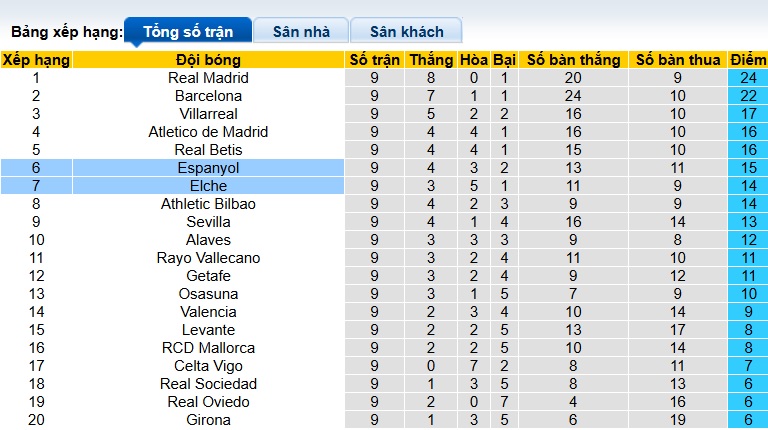Select the highlighted Espanyol team

pos(208,168)
